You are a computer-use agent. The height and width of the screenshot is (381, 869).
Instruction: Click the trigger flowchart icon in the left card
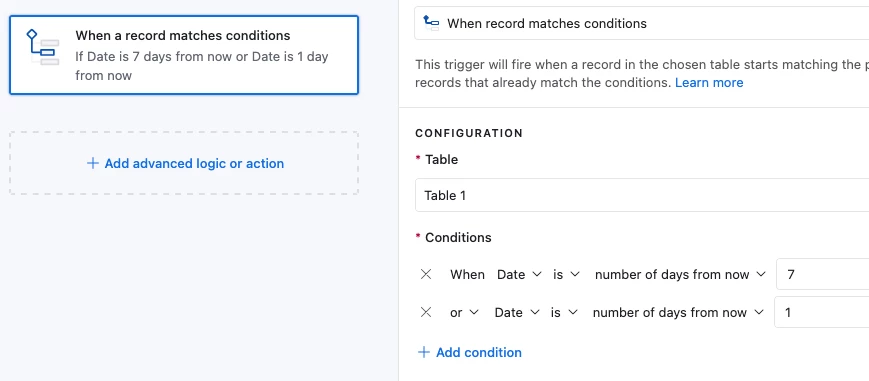click(x=42, y=48)
